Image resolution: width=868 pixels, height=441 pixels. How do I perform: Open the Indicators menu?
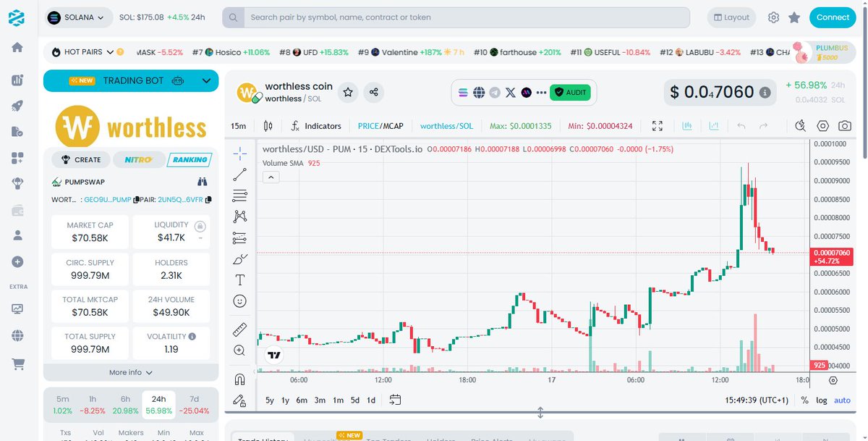(315, 126)
